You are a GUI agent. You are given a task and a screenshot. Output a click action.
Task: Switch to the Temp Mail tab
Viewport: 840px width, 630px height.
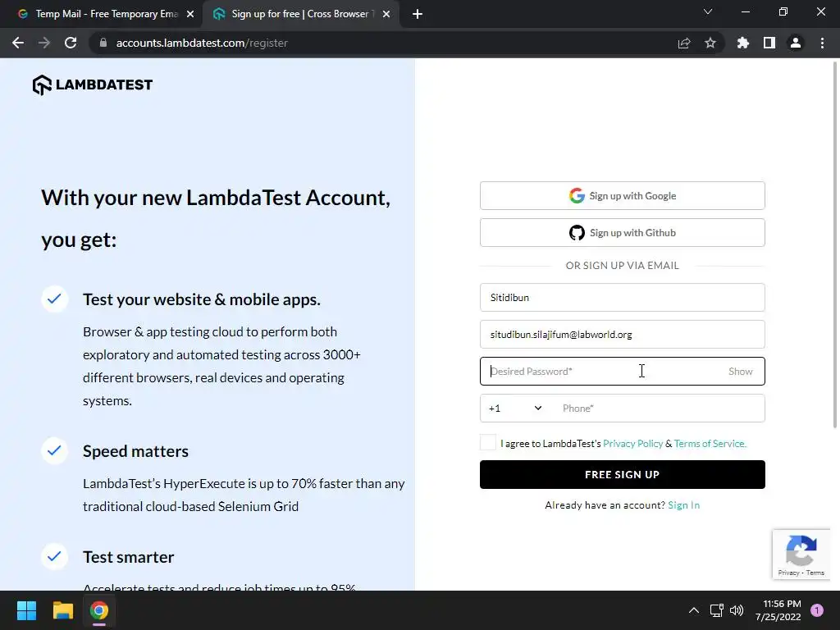(x=98, y=14)
